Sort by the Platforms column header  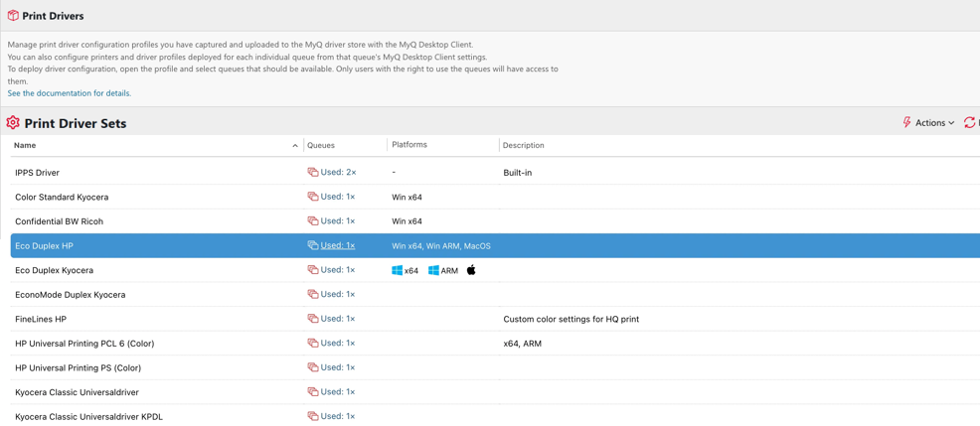coord(409,145)
